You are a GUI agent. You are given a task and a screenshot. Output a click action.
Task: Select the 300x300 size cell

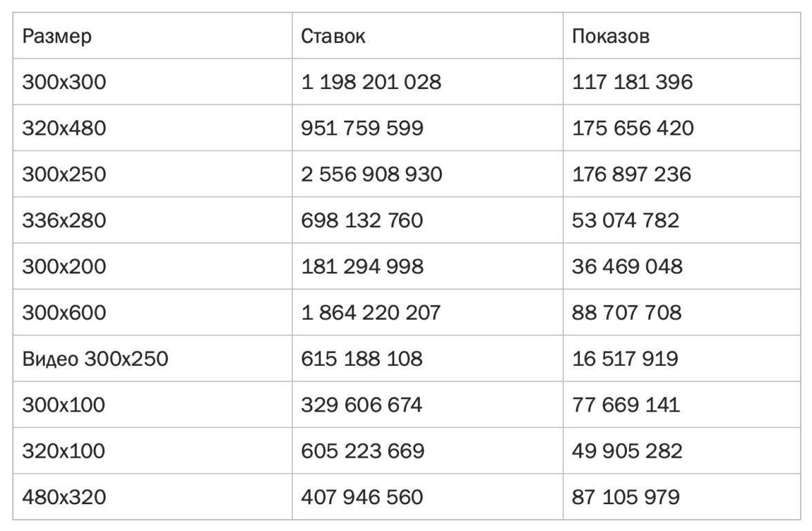(x=64, y=82)
